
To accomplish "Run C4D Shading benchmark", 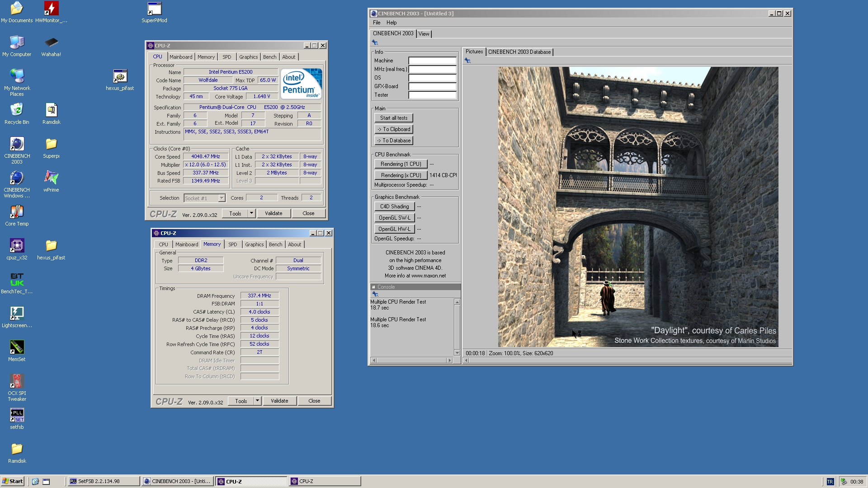I will tap(394, 206).
